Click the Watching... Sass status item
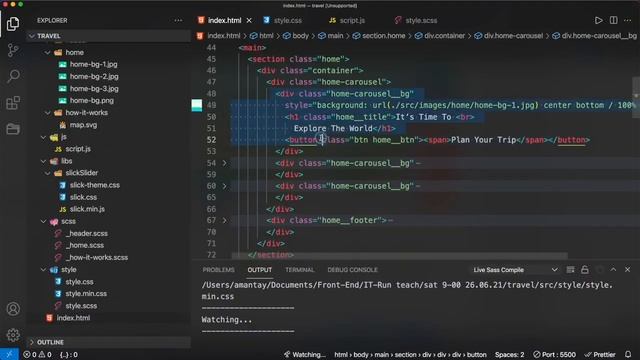640x360 pixels. [x=304, y=355]
